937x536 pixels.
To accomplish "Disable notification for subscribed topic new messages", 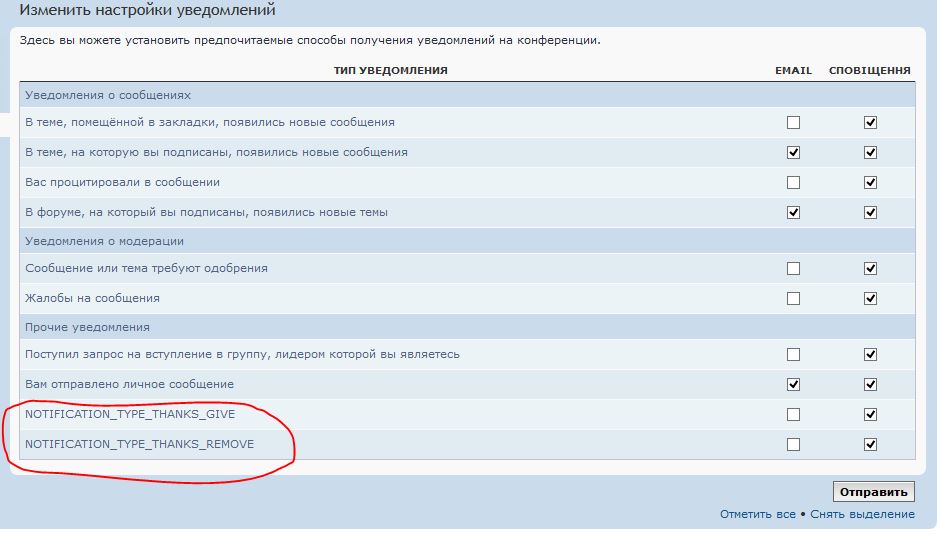I will (x=870, y=153).
